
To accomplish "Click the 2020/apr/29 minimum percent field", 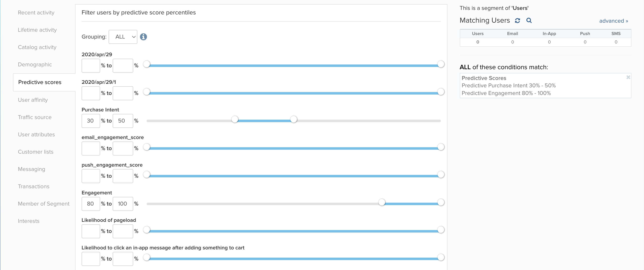I will [90, 66].
